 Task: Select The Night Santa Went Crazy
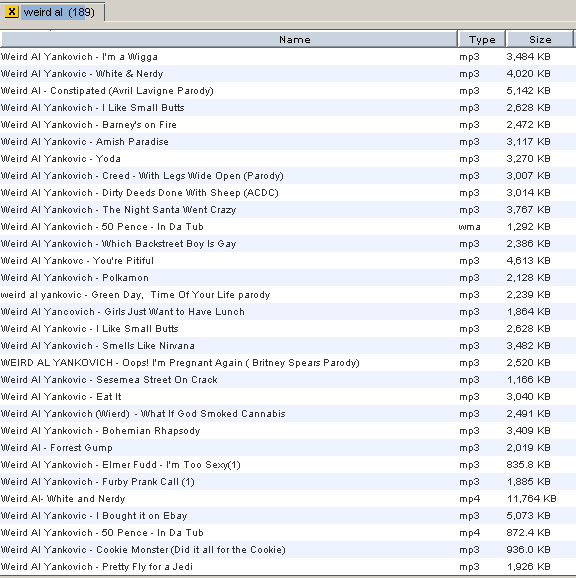point(288,210)
